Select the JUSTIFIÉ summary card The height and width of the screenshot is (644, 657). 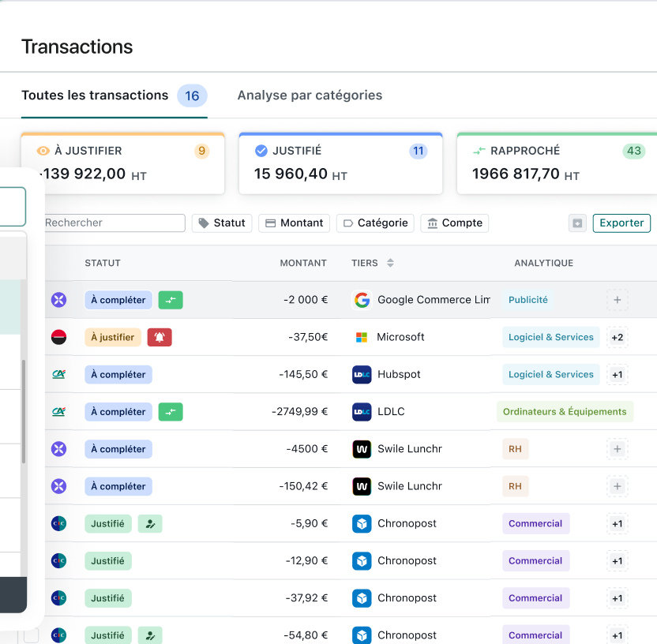[x=340, y=163]
